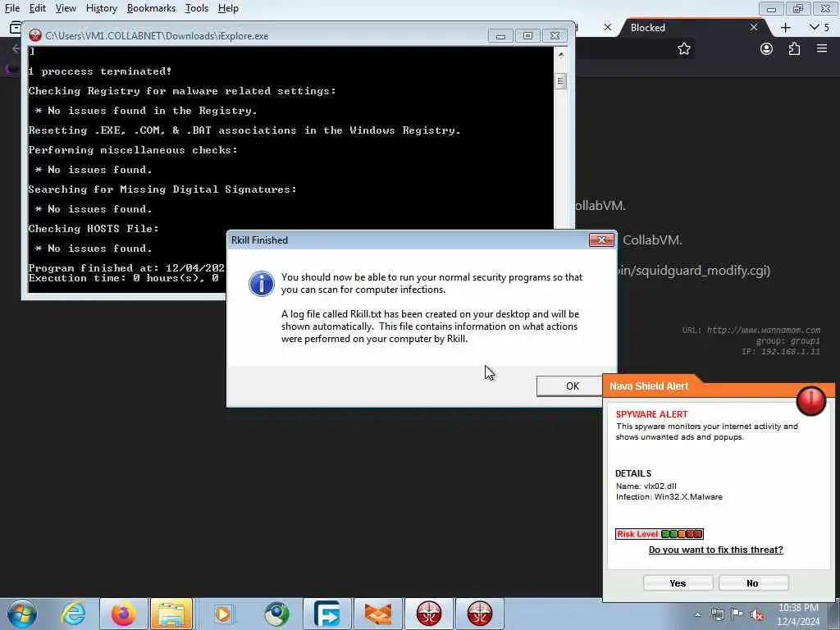Open Windows Media Player on the taskbar
This screenshot has width=840, height=630.
click(223, 614)
